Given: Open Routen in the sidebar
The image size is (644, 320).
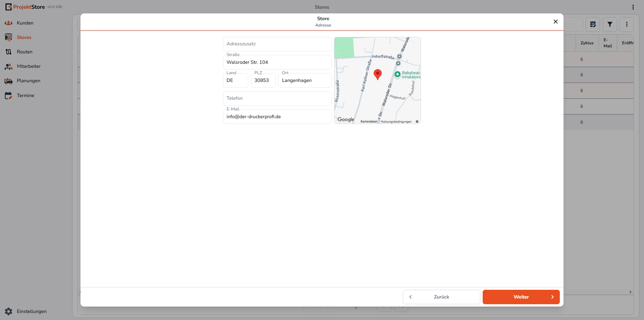Looking at the screenshot, I should point(25,52).
